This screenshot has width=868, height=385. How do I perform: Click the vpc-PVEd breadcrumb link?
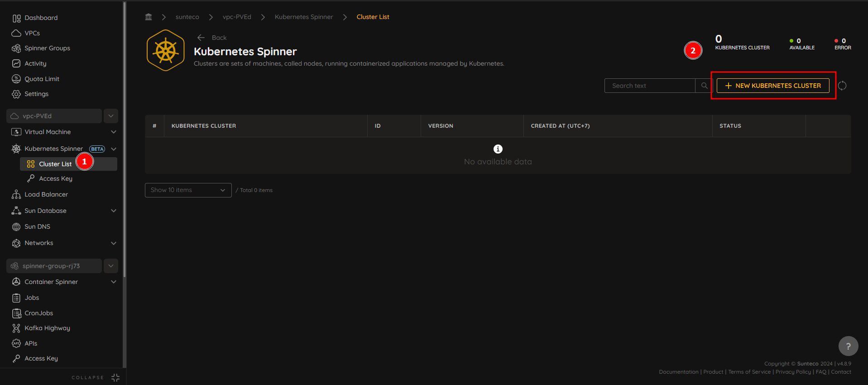click(237, 17)
